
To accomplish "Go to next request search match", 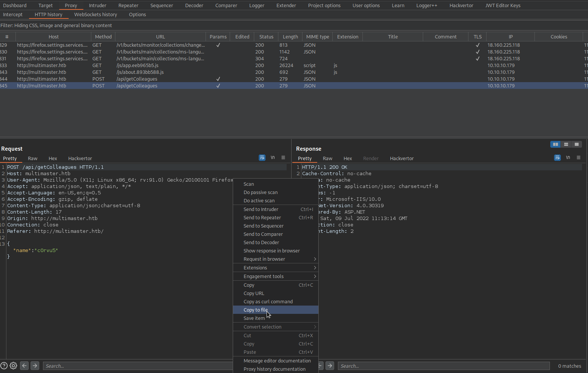I will [x=35, y=365].
